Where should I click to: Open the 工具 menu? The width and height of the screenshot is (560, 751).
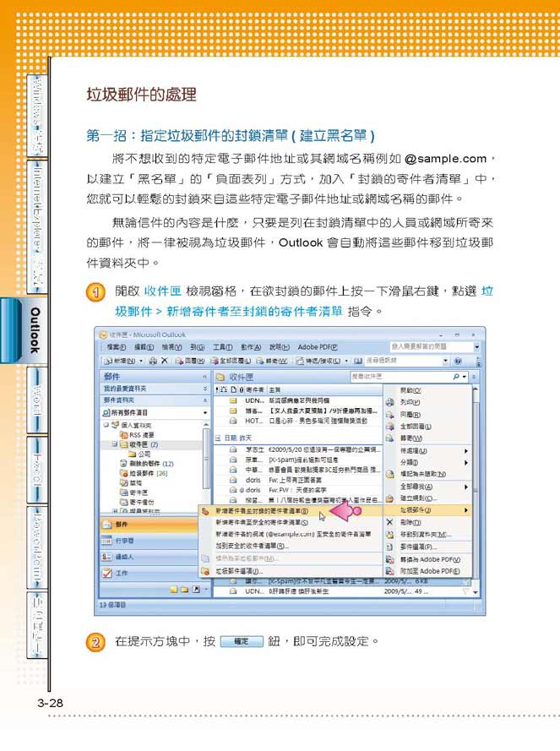223,347
